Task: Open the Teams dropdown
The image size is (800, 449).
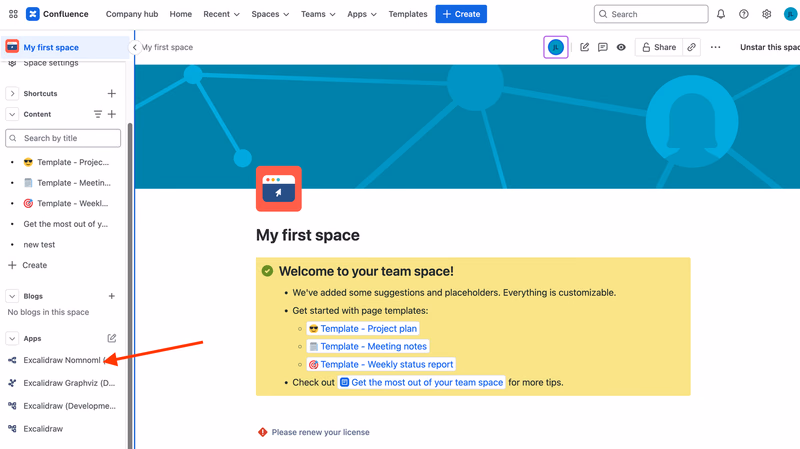Action: click(318, 14)
